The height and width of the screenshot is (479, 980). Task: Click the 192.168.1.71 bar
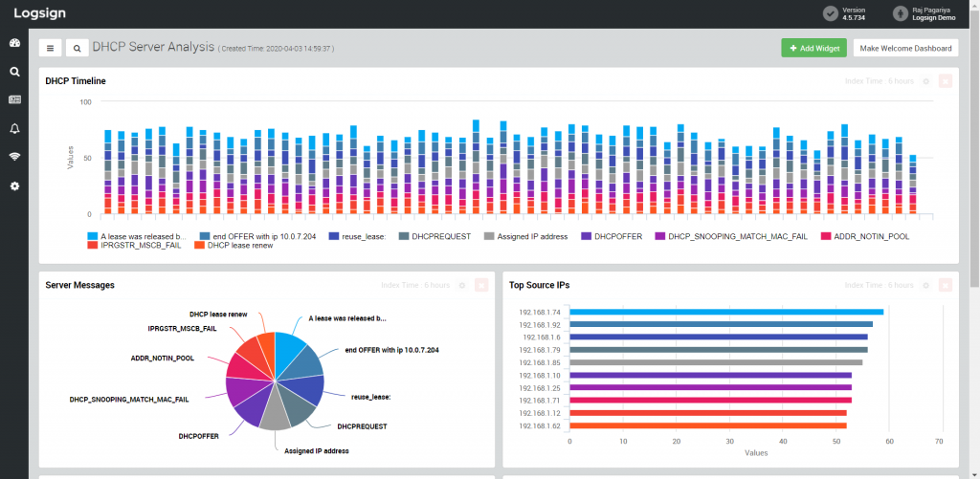tap(711, 401)
